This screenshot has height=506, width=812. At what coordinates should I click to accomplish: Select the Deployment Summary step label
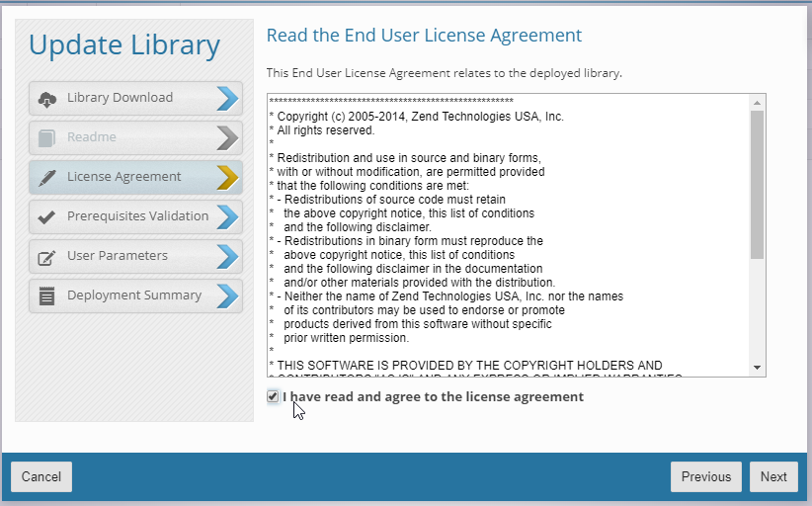[x=133, y=295]
